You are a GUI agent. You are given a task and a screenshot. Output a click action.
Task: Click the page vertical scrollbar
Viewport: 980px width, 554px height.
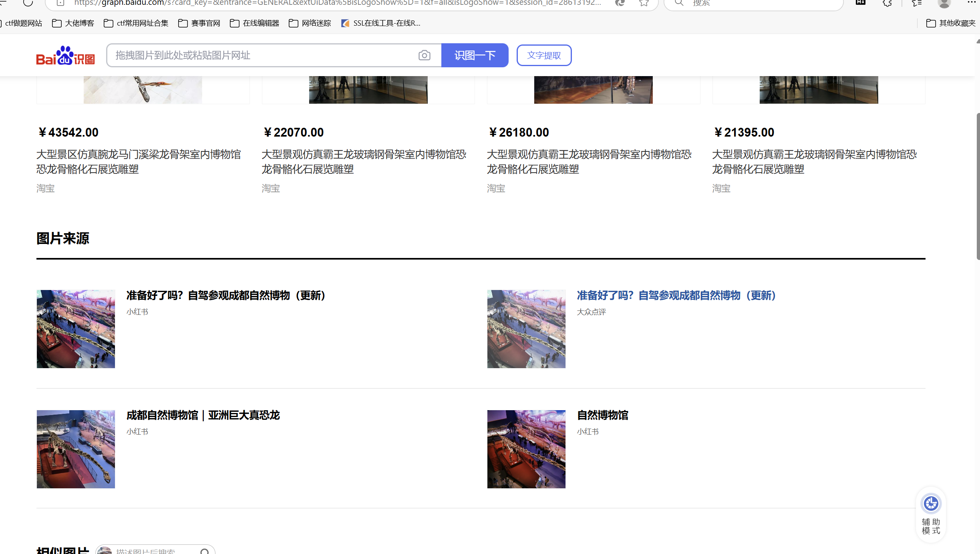pyautogui.click(x=978, y=187)
